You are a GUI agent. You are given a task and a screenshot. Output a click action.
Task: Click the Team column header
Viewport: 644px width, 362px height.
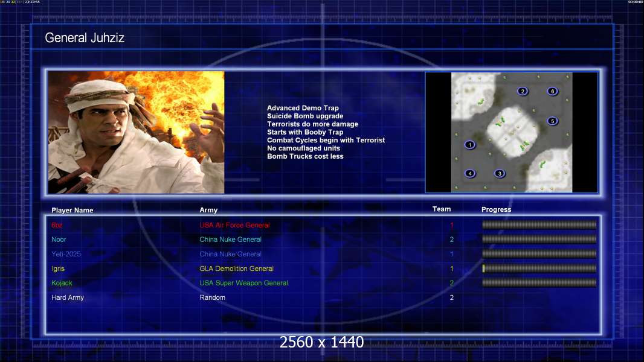(x=442, y=209)
